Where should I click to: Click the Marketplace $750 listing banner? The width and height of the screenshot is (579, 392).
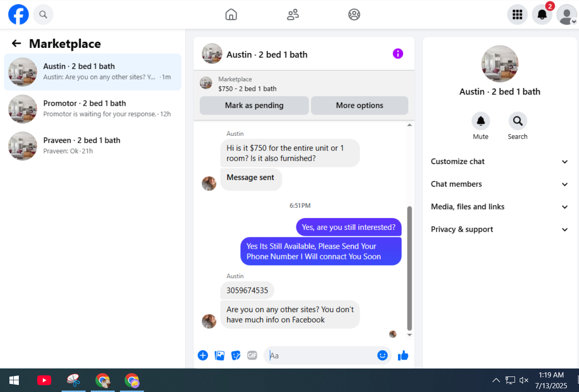304,83
